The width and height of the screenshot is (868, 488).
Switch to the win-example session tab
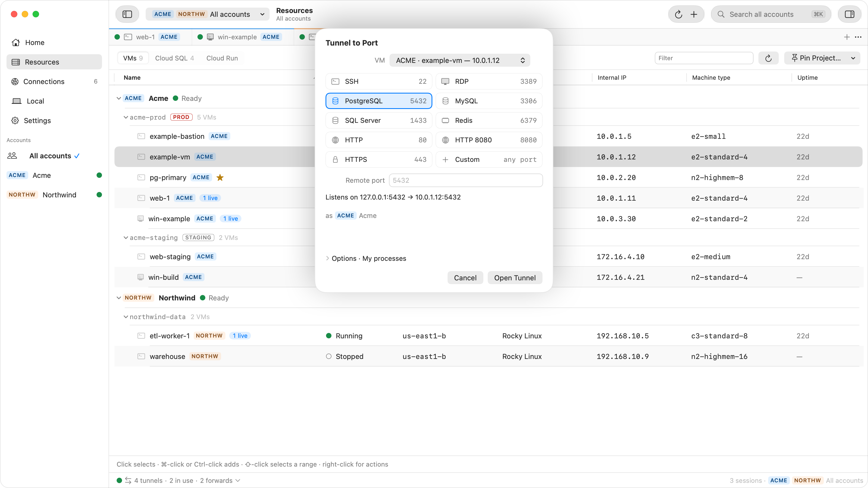(243, 37)
